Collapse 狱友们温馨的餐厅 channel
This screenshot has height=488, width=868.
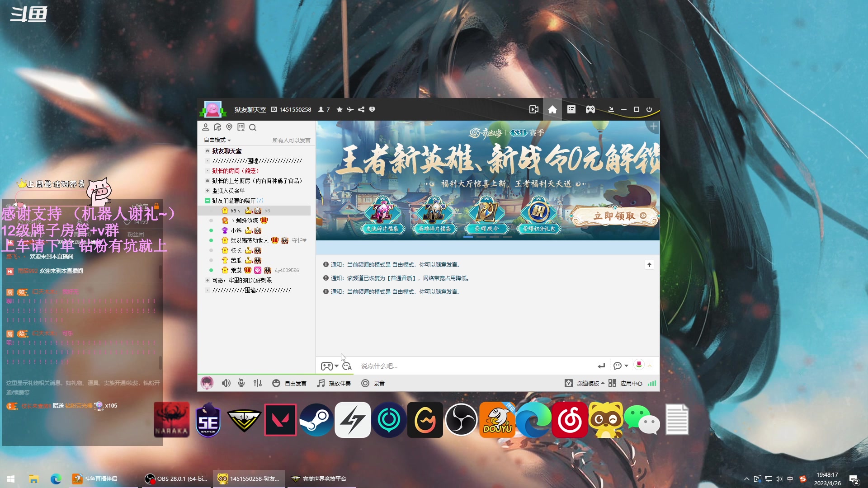(208, 201)
